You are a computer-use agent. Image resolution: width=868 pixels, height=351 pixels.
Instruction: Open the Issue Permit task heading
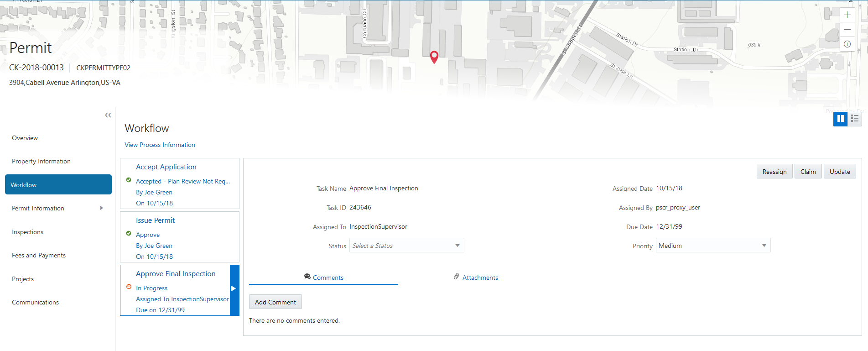pos(155,220)
